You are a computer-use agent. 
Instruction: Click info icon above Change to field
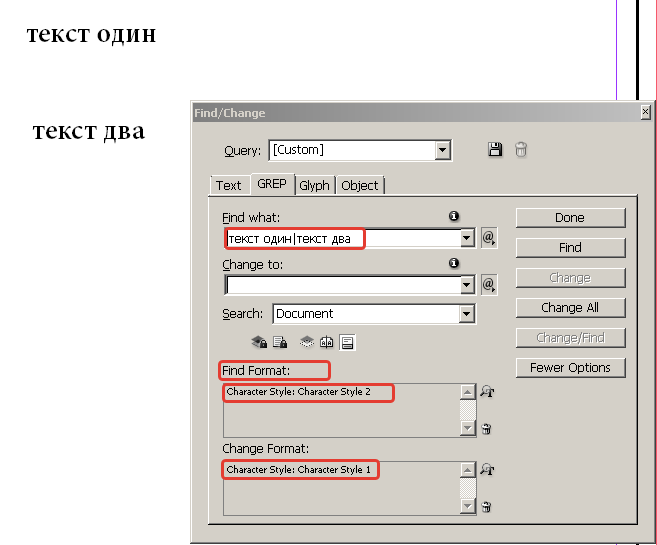(454, 263)
